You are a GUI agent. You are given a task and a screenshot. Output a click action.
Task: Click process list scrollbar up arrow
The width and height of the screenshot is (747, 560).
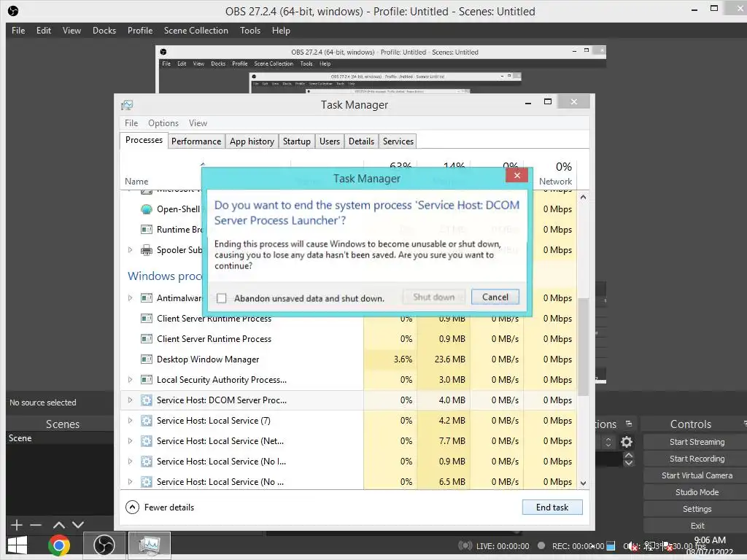[x=583, y=197]
